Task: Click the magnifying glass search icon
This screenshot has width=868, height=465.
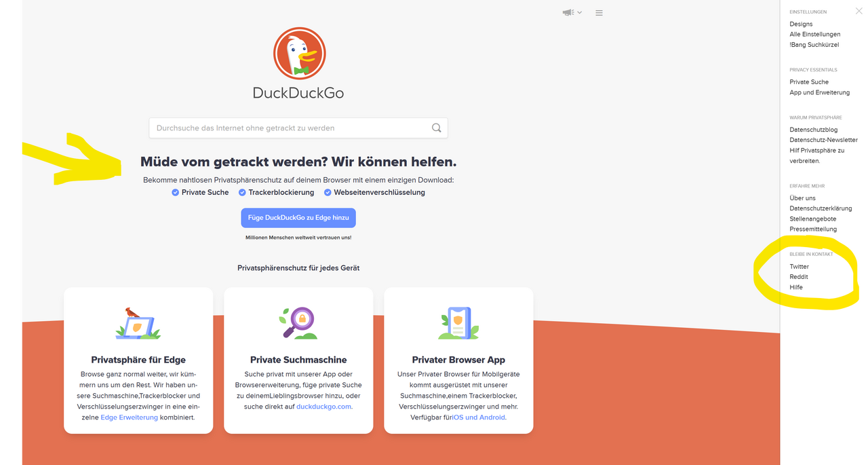Action: tap(436, 128)
